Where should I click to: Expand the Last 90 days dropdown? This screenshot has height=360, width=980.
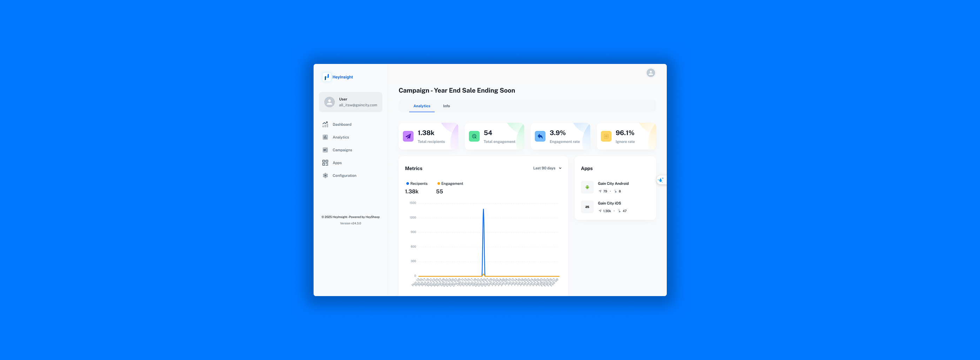coord(544,168)
